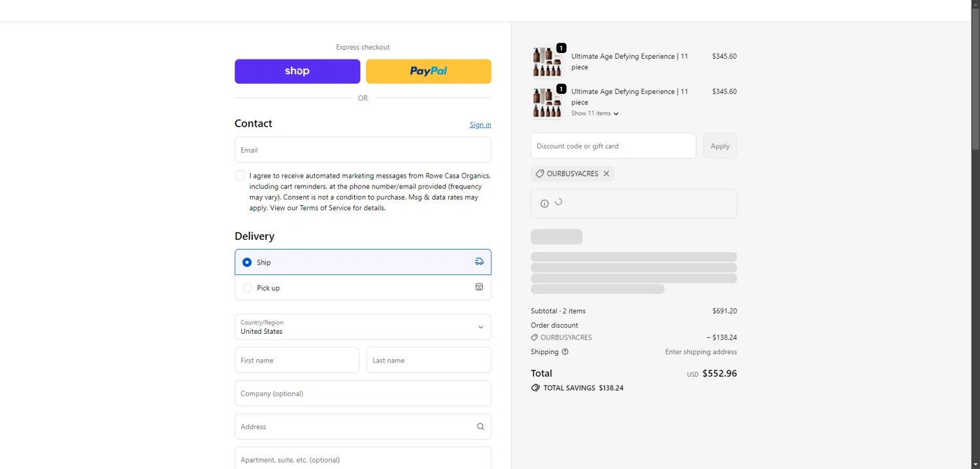
Task: Remove the OURBUSYACRES discount code tag
Action: click(x=606, y=174)
